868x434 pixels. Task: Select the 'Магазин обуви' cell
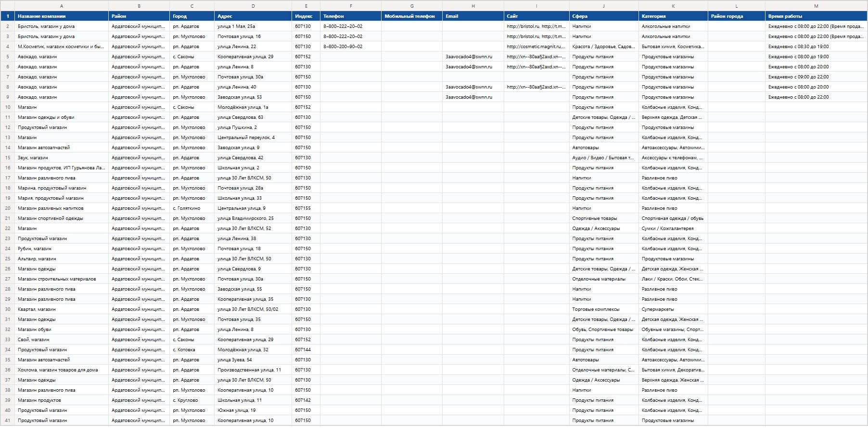pyautogui.click(x=62, y=330)
